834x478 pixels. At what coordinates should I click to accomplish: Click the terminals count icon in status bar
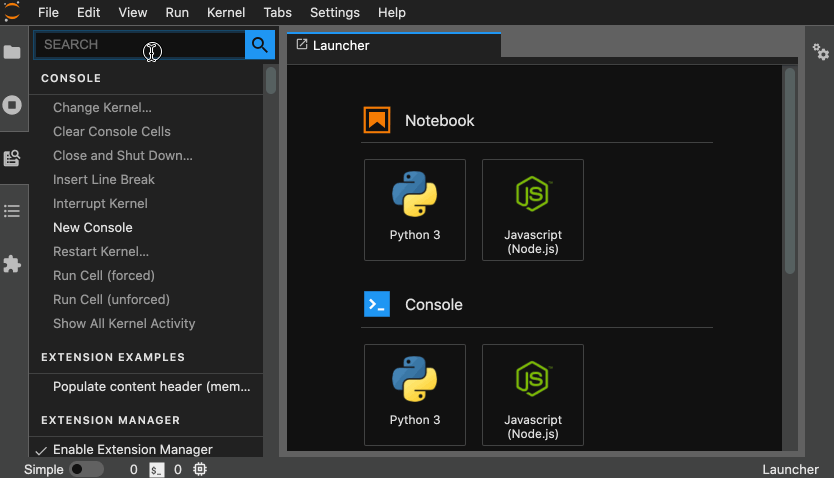coord(156,469)
